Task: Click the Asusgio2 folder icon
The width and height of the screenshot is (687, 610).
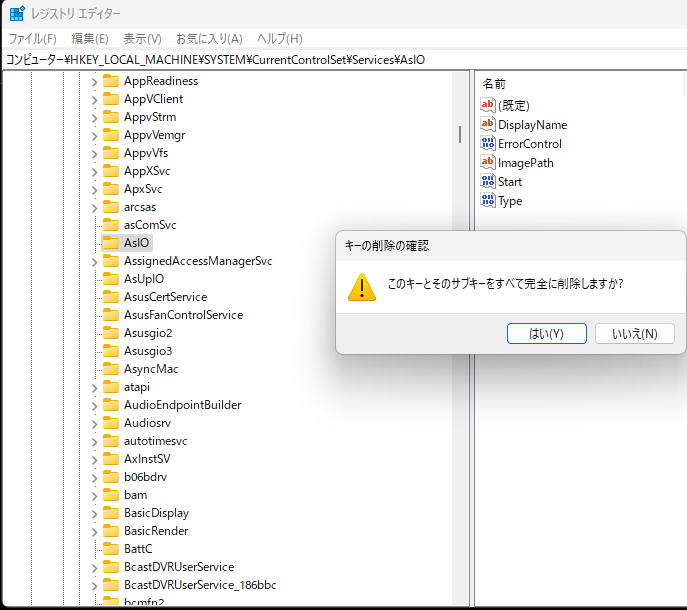Action: pos(111,332)
